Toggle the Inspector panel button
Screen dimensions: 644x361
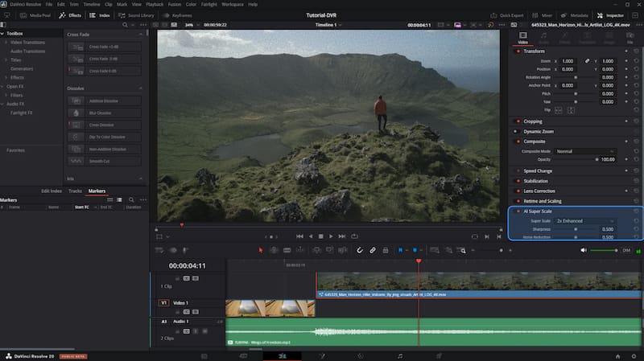click(x=611, y=15)
